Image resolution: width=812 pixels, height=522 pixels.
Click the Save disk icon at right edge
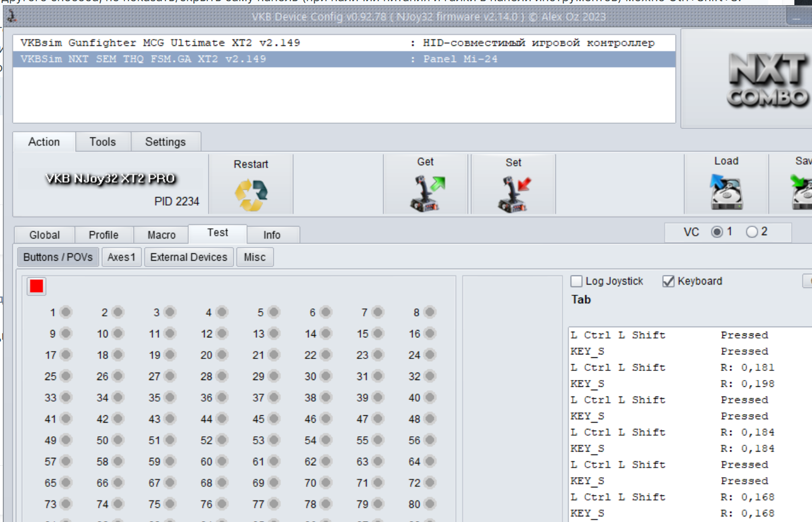(x=802, y=192)
